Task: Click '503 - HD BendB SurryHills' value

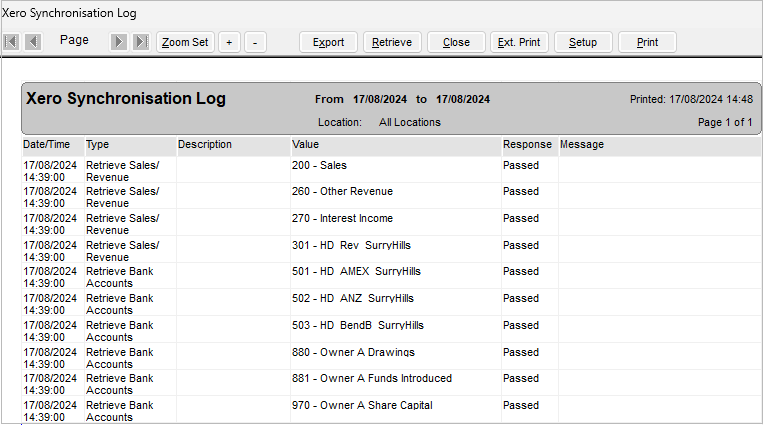Action: tap(358, 326)
